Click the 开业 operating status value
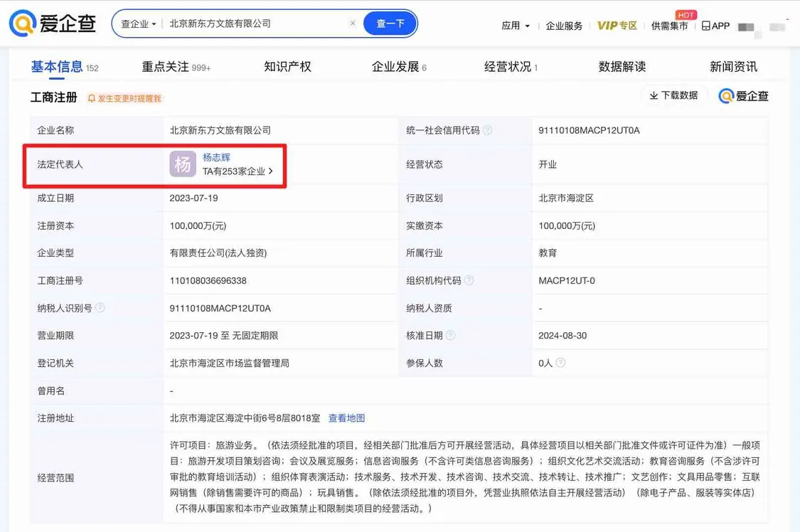The image size is (800, 532). pos(548,164)
